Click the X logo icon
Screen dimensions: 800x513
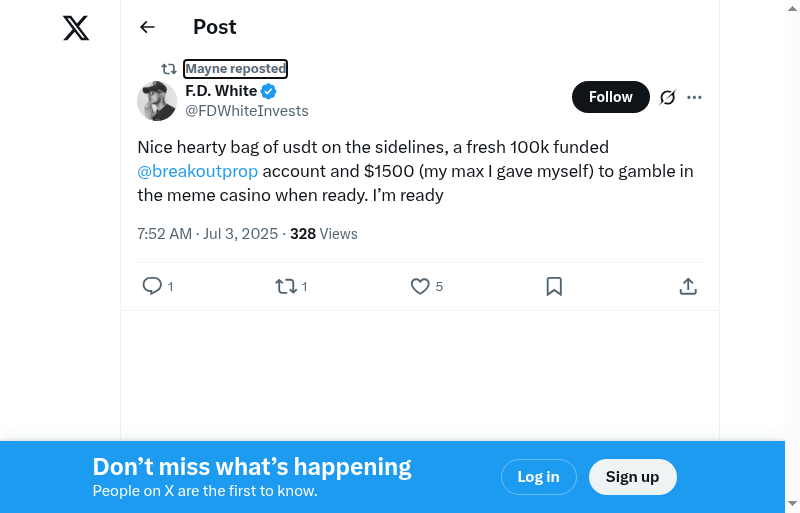(76, 28)
